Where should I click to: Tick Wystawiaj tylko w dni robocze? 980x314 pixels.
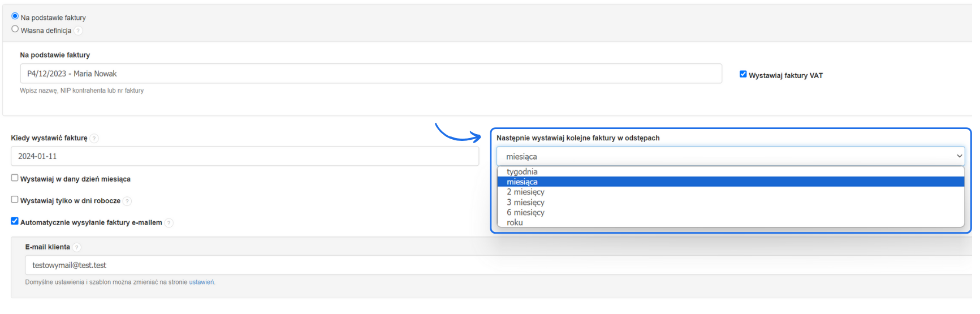15,199
